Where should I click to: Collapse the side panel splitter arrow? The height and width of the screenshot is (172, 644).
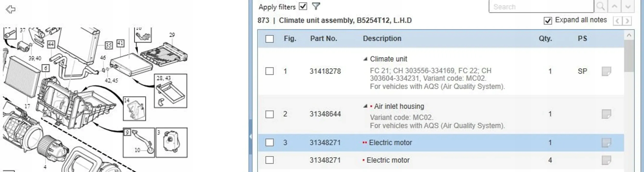tap(250, 137)
